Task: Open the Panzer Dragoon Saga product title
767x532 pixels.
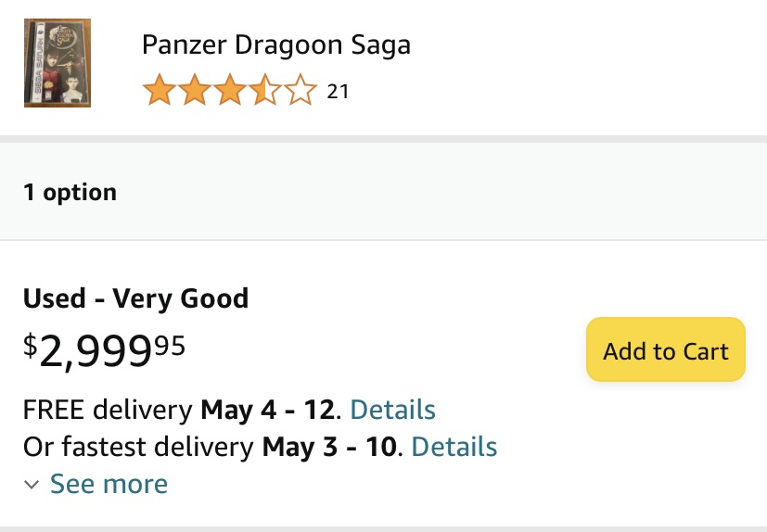Action: point(276,44)
